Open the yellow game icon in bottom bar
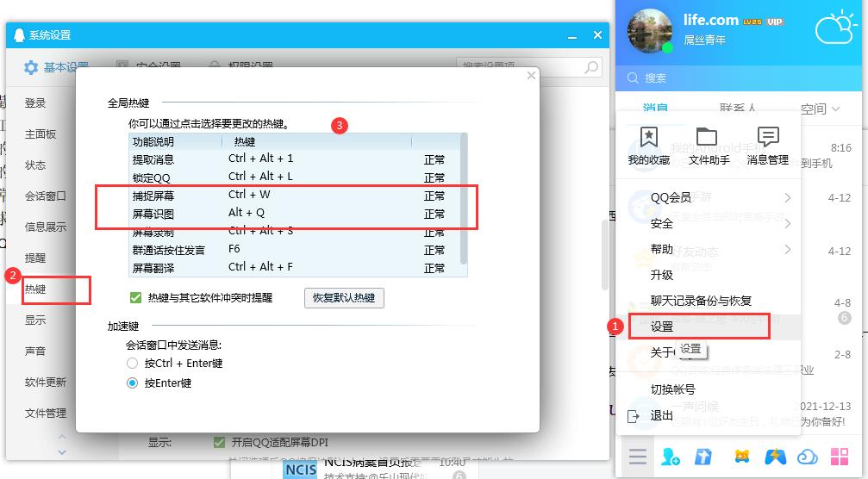The image size is (868, 479). tap(742, 457)
